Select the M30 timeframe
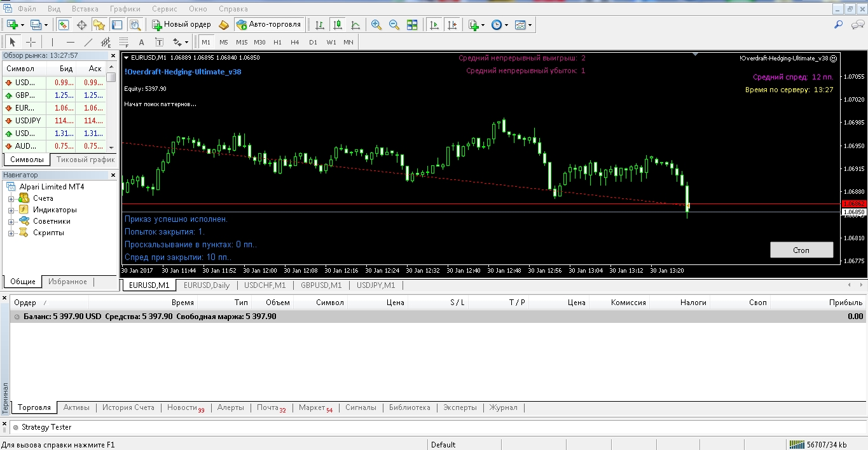 click(x=259, y=42)
